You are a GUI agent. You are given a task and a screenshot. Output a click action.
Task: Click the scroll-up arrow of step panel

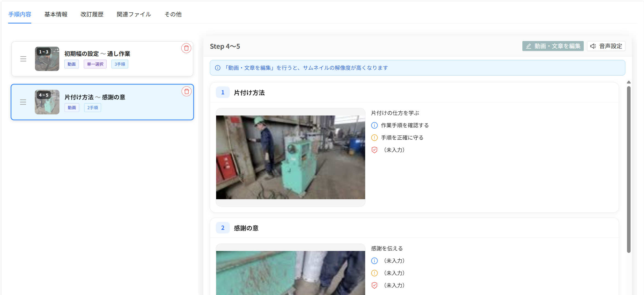(629, 82)
